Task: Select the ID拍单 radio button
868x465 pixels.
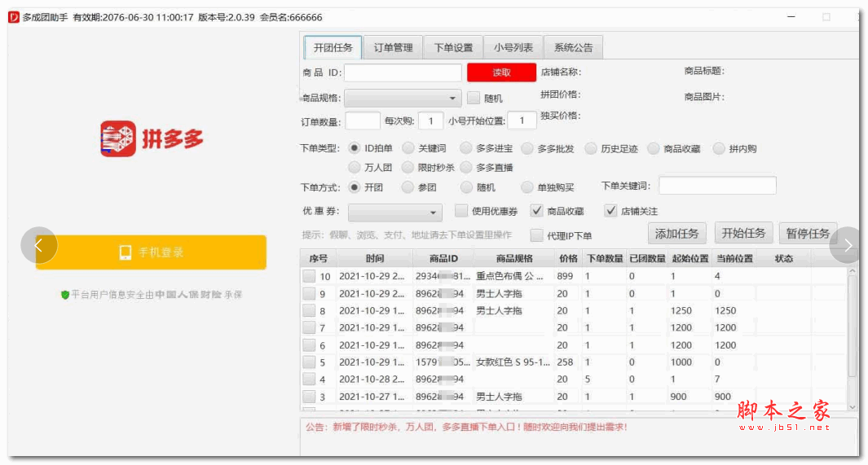Action: click(x=355, y=148)
